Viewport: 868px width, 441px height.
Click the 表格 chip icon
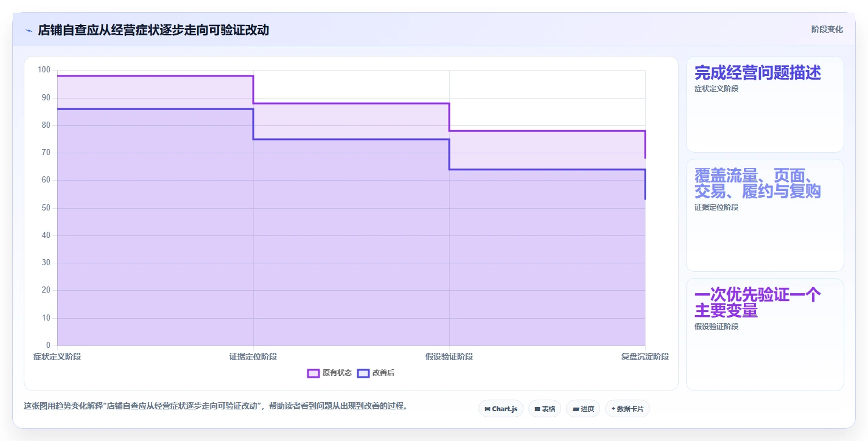(537, 409)
